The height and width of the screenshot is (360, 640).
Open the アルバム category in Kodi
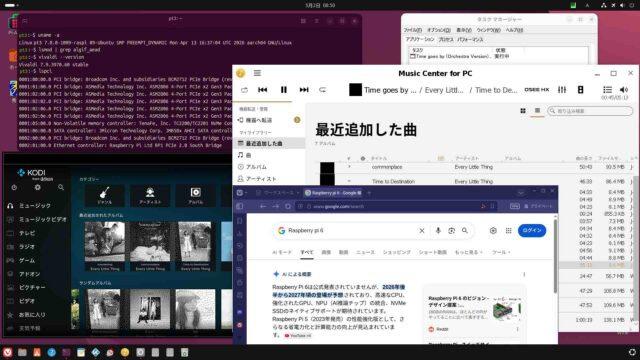tap(196, 196)
